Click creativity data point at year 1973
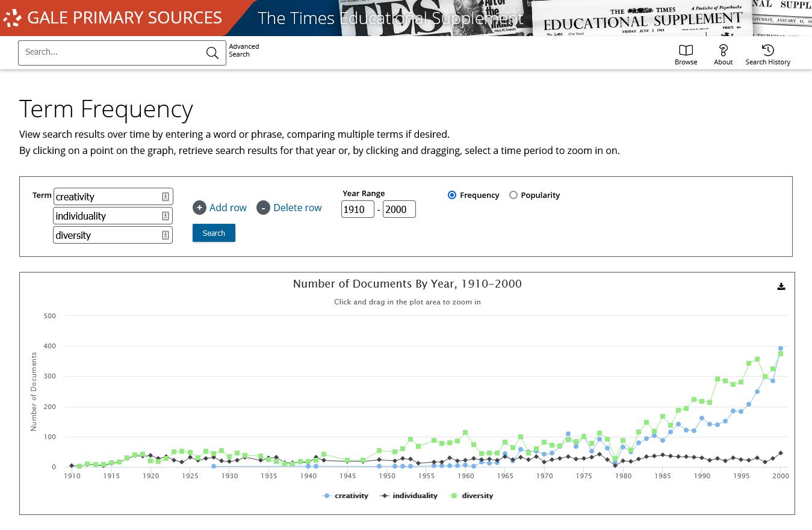Screen dimensions: 812x530 coord(568,434)
